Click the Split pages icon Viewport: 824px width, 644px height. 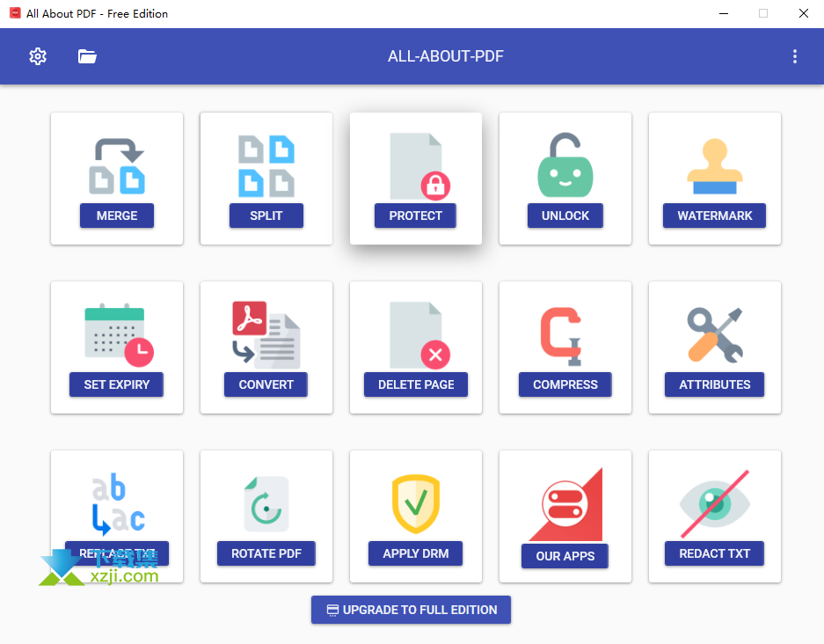tap(266, 166)
